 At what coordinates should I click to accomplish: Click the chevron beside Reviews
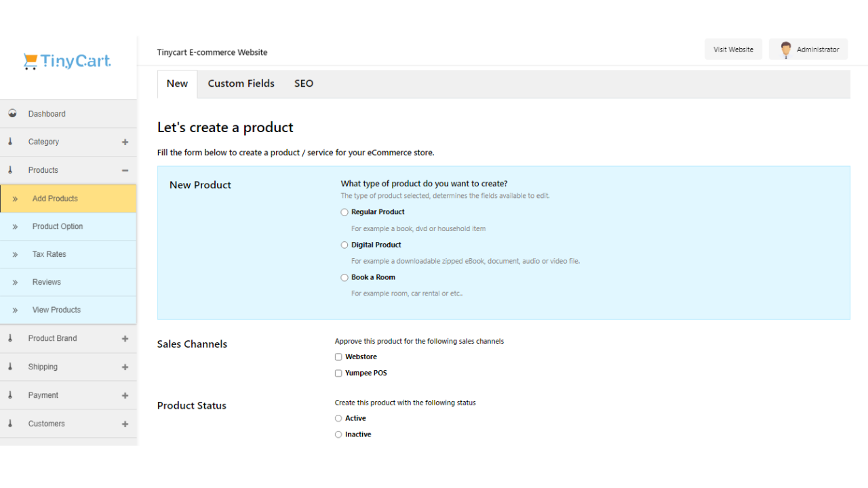tap(15, 282)
